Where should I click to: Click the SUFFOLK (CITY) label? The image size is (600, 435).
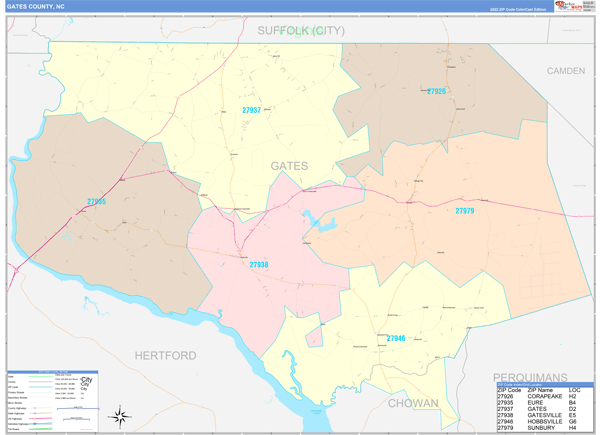[x=300, y=31]
